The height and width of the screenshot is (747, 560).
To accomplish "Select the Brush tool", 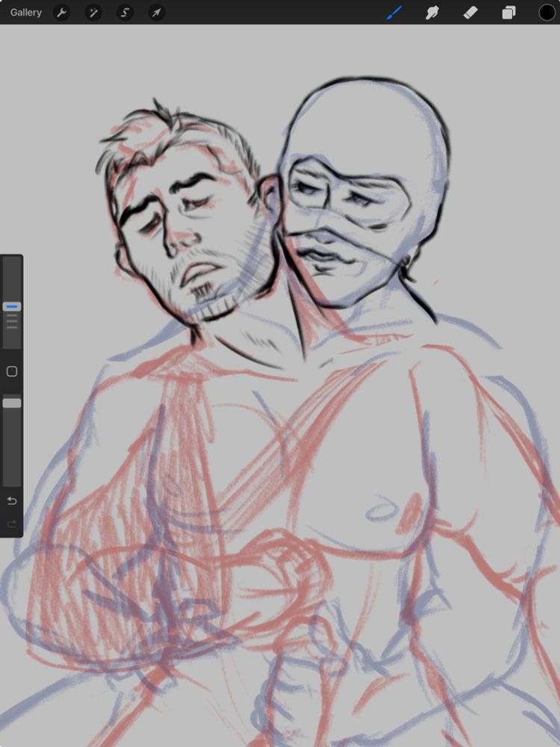I will pyautogui.click(x=394, y=13).
